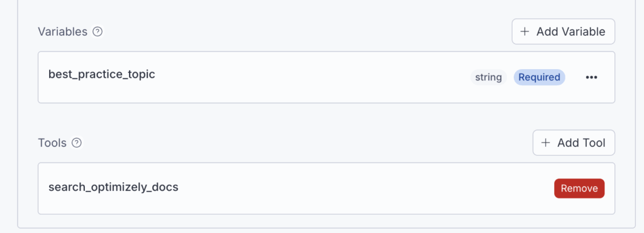The image size is (644, 233).
Task: Remove the search_optimizely_docs tool
Action: 579,188
